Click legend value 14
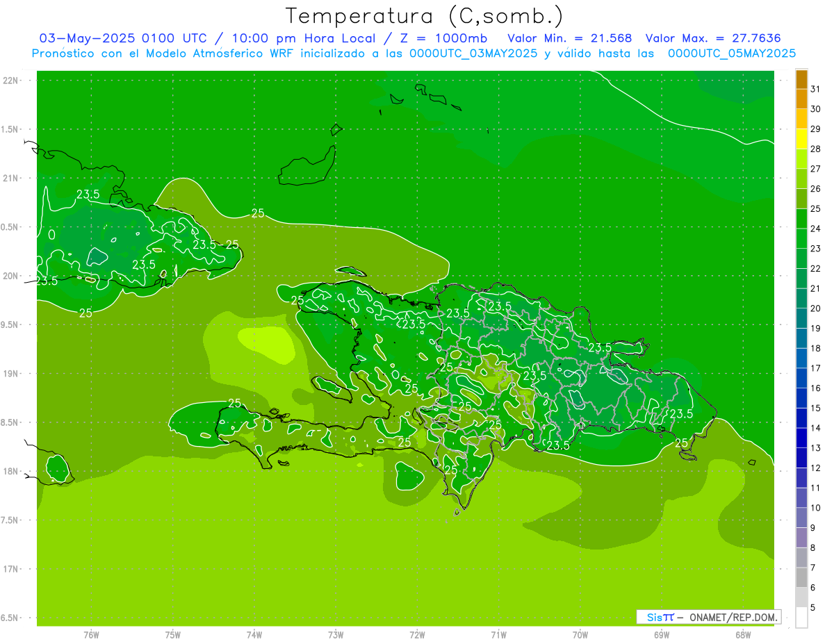 tap(816, 428)
